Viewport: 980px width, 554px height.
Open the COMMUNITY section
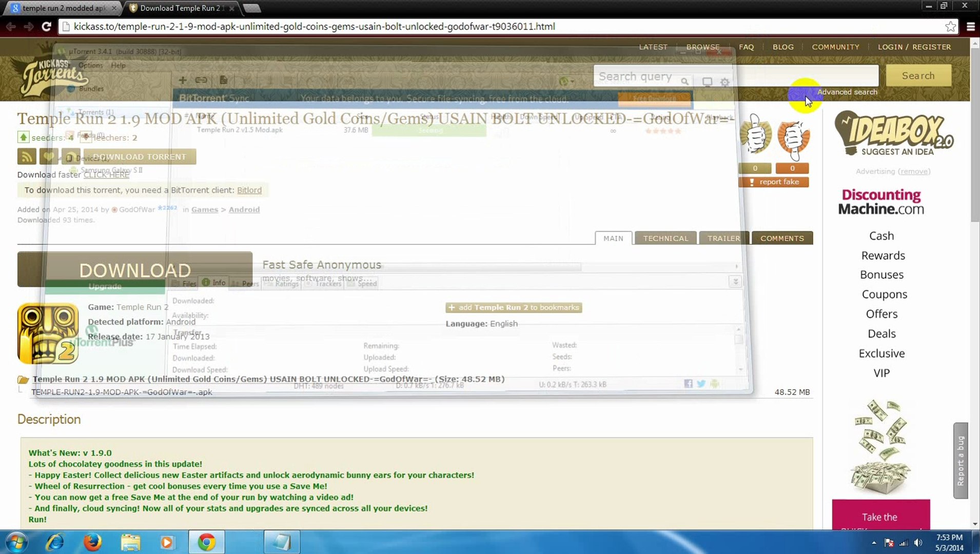pos(835,47)
